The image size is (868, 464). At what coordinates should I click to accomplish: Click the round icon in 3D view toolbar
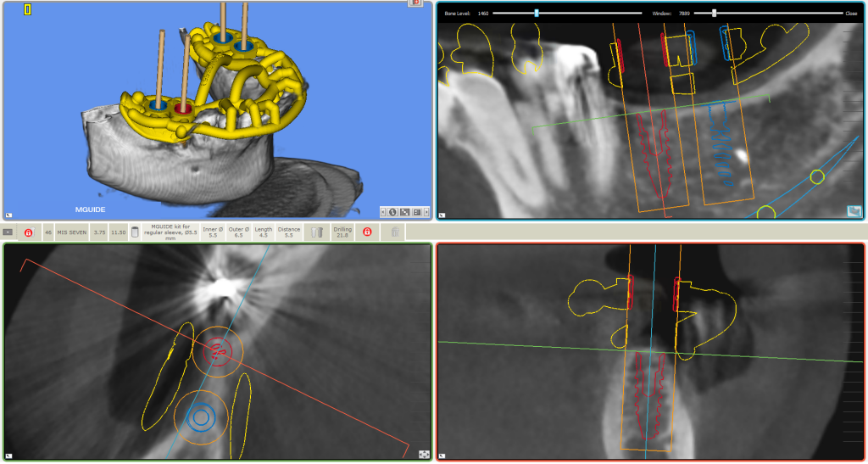point(393,211)
